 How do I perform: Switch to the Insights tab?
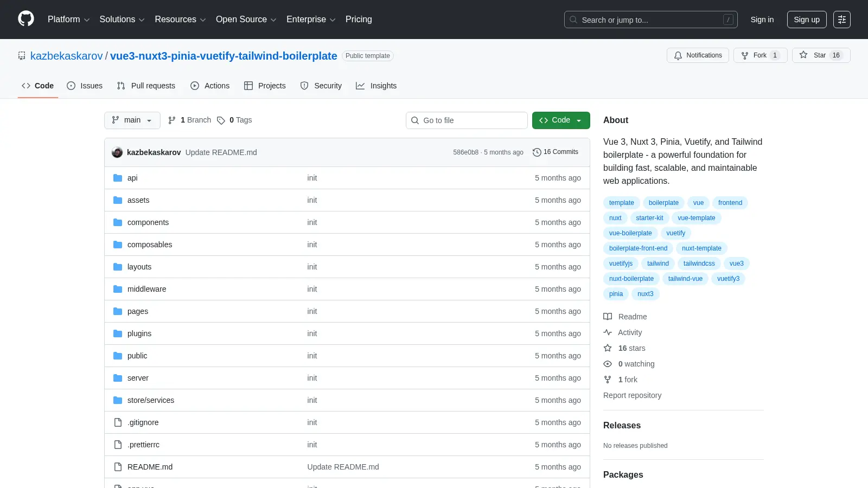(376, 86)
